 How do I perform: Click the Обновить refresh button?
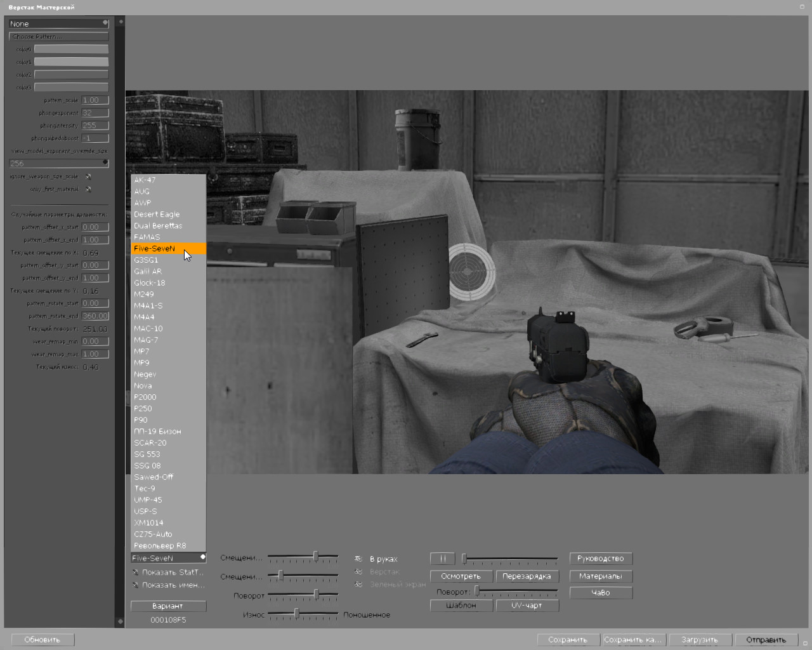click(43, 639)
